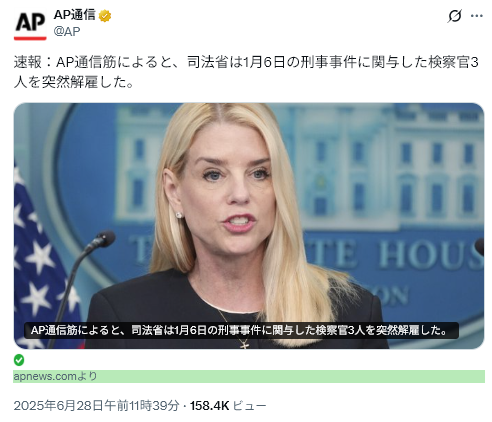
Task: Click the Japanese caption overlay on photo
Action: pos(241,330)
